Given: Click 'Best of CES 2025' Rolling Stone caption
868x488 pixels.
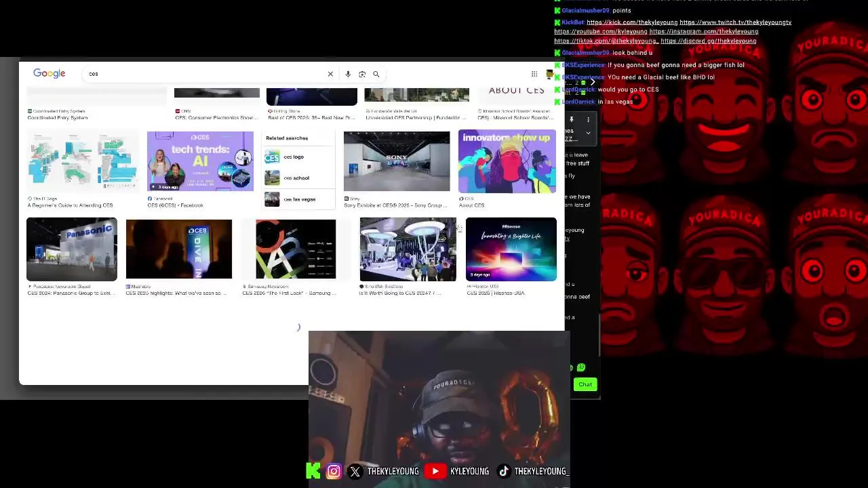Looking at the screenshot, I should coord(311,118).
